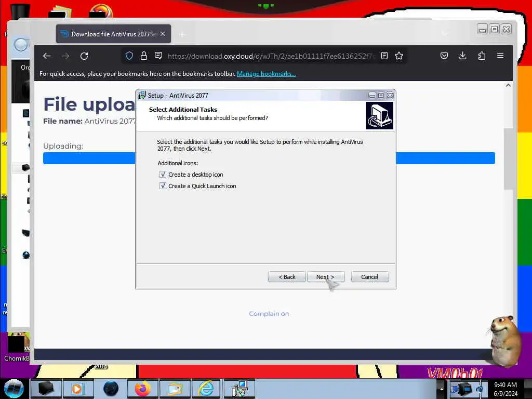Viewport: 532px width, 399px height.
Task: Select the Download file AntiVirus 2077 tab
Action: point(113,34)
